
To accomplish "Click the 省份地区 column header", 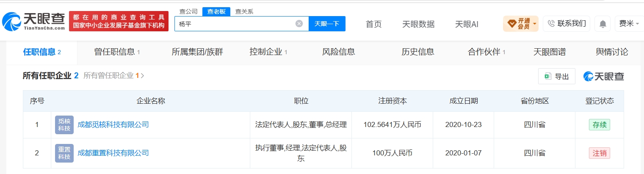I will point(535,101).
